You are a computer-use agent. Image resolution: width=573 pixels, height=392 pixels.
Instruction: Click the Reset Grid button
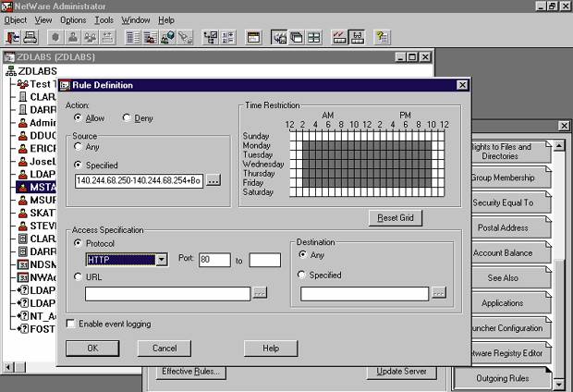click(395, 218)
